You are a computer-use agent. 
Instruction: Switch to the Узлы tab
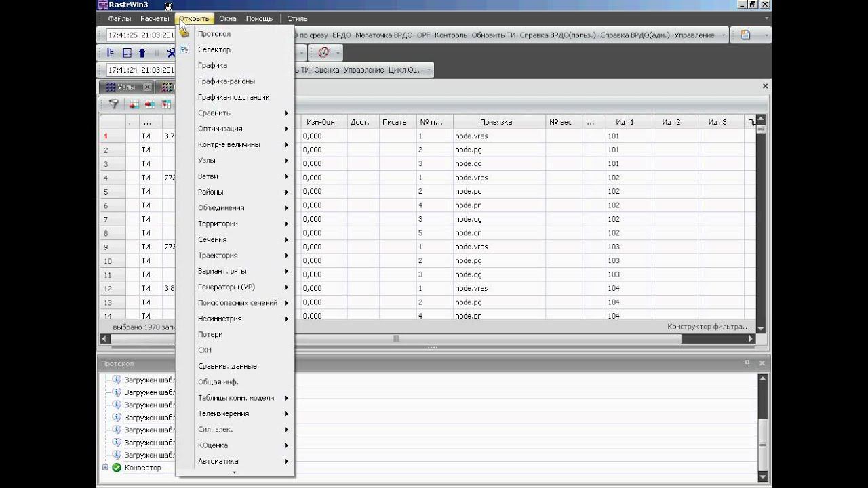click(x=126, y=87)
